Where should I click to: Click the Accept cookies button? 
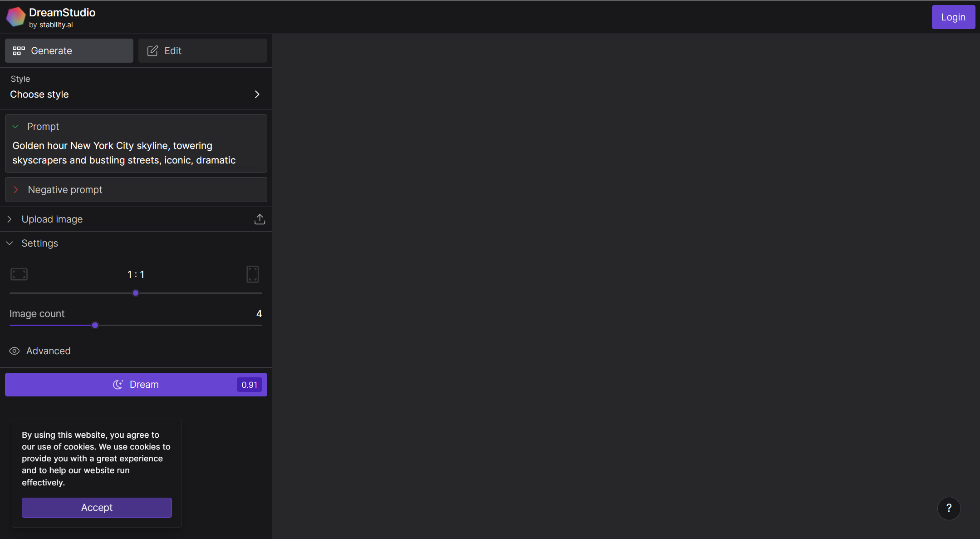(97, 507)
